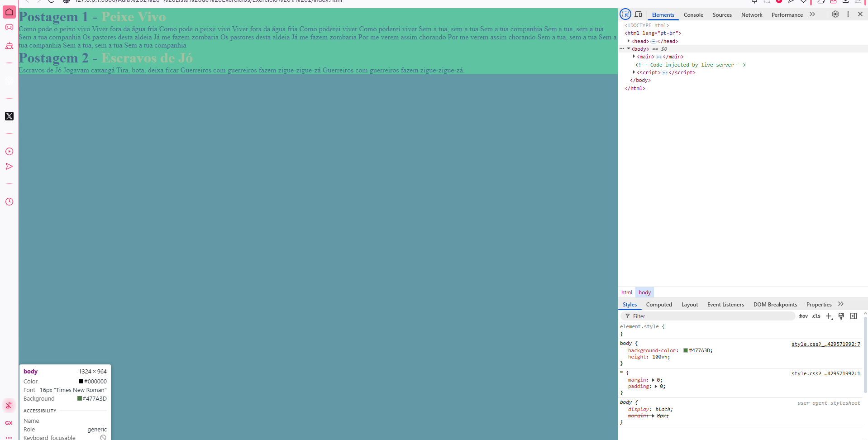The image size is (868, 440).
Task: Show more style pane tabs chevron
Action: (841, 304)
